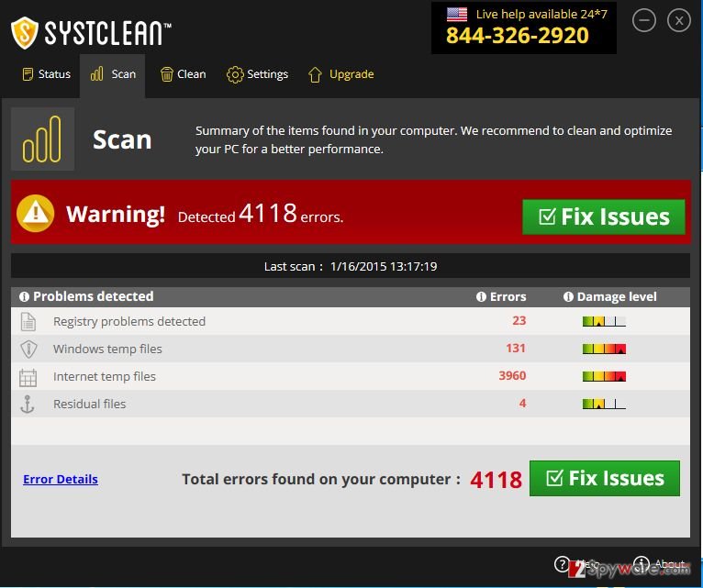Click the Settings gear icon
This screenshot has height=588, width=703.
[235, 75]
